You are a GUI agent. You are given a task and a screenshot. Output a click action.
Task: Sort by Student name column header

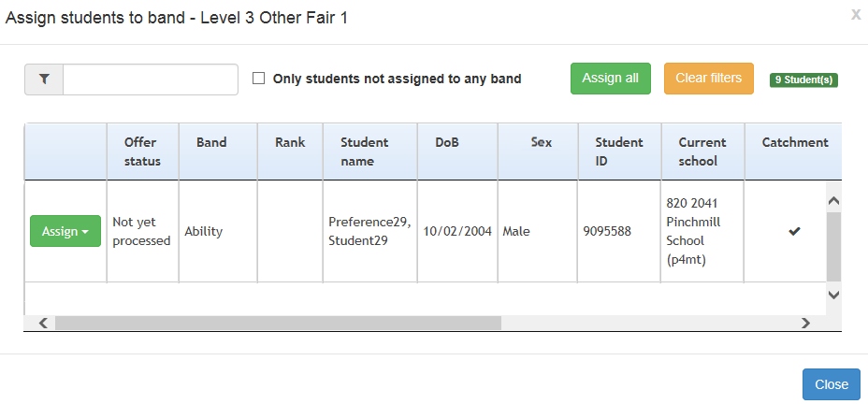coord(364,151)
